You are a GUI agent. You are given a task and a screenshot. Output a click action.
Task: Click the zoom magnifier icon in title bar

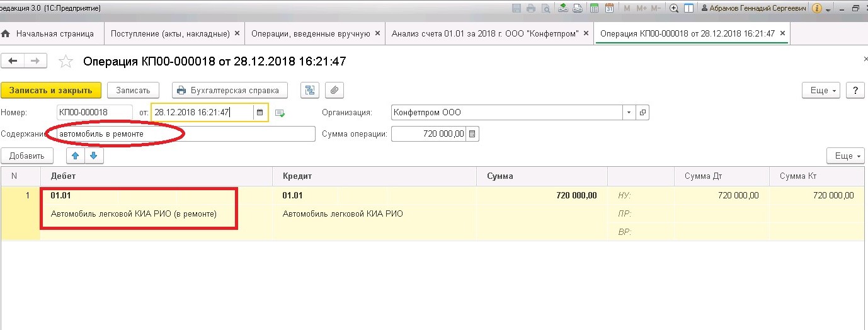pyautogui.click(x=674, y=8)
